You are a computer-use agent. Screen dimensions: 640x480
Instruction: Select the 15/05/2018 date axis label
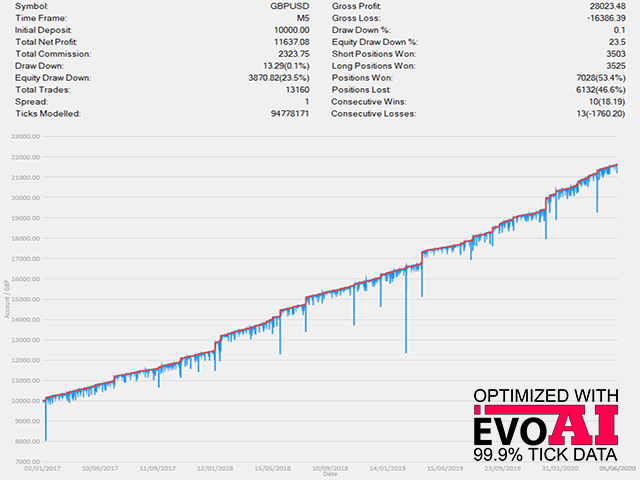pyautogui.click(x=273, y=468)
